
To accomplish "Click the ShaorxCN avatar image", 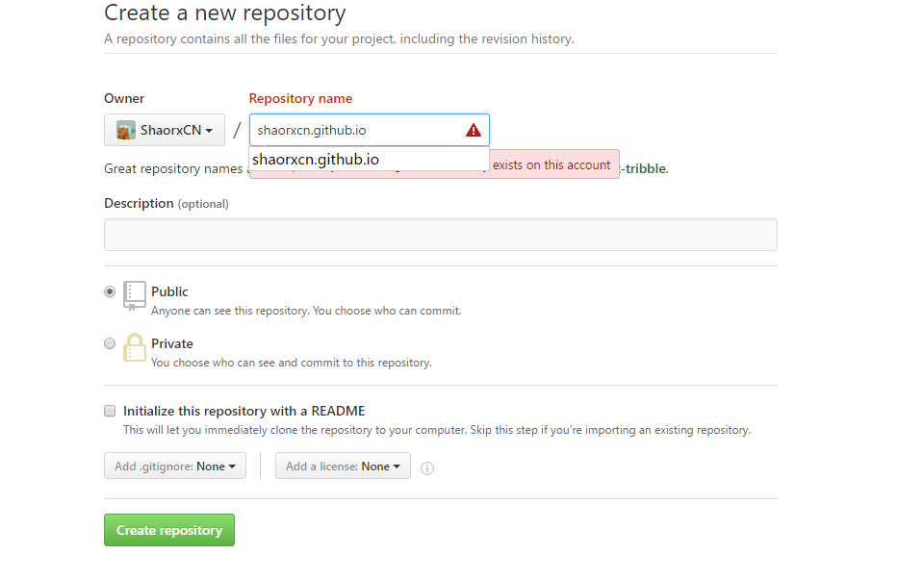I will tap(125, 130).
